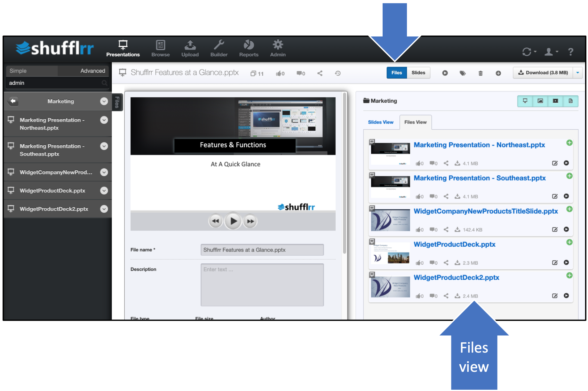
Task: Switch to the Files View tab
Action: (x=415, y=122)
